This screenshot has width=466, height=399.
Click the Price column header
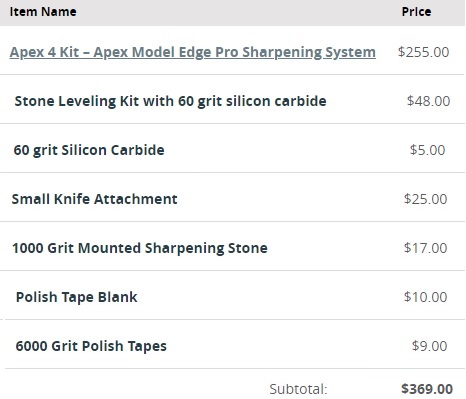pos(416,12)
